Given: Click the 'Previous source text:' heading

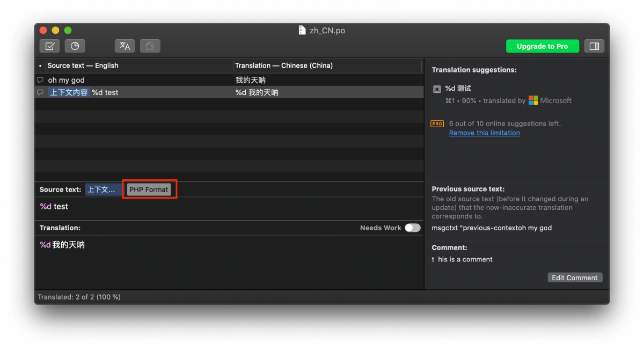Looking at the screenshot, I should click(x=468, y=189).
